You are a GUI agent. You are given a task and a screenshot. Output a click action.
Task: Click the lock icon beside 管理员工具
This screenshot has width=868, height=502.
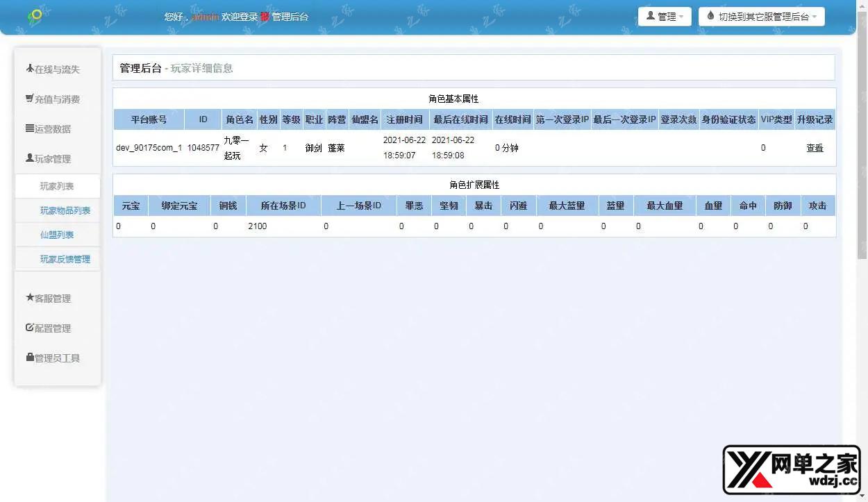point(30,358)
